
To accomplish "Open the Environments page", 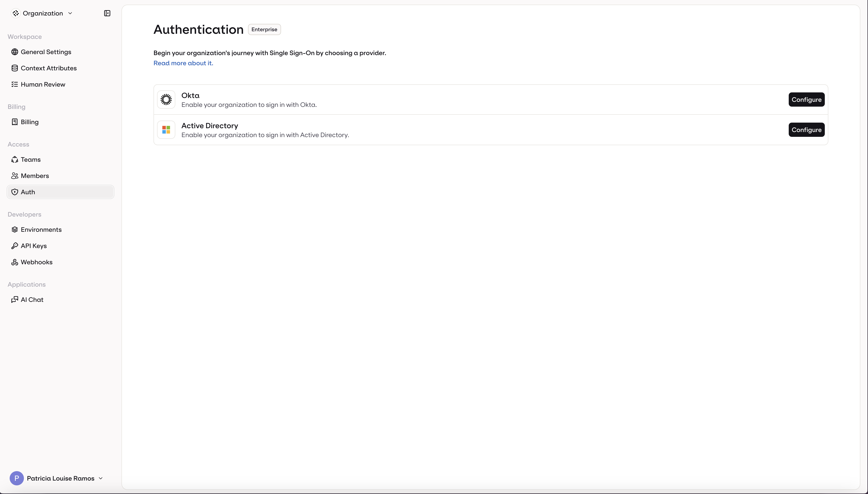I will (41, 229).
